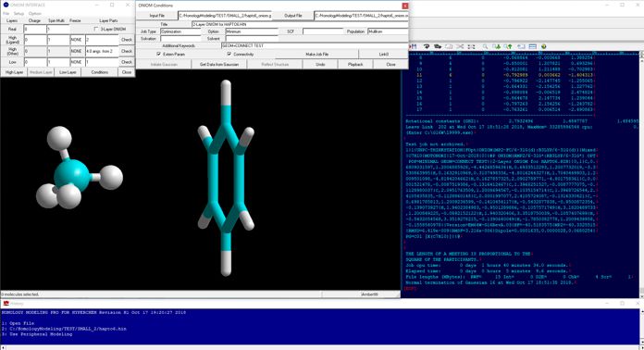Click the red close button of ONIOM Conditions
644x350 pixels.
405,6
